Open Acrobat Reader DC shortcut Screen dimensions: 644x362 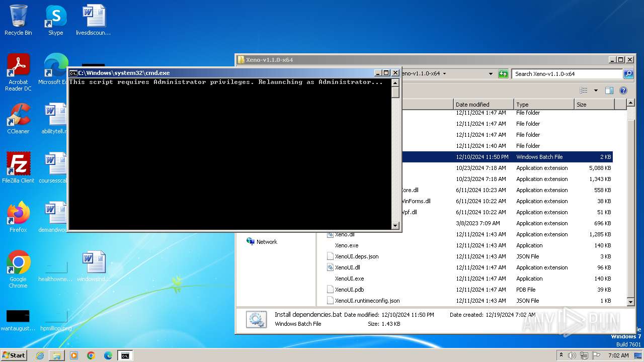(x=18, y=72)
